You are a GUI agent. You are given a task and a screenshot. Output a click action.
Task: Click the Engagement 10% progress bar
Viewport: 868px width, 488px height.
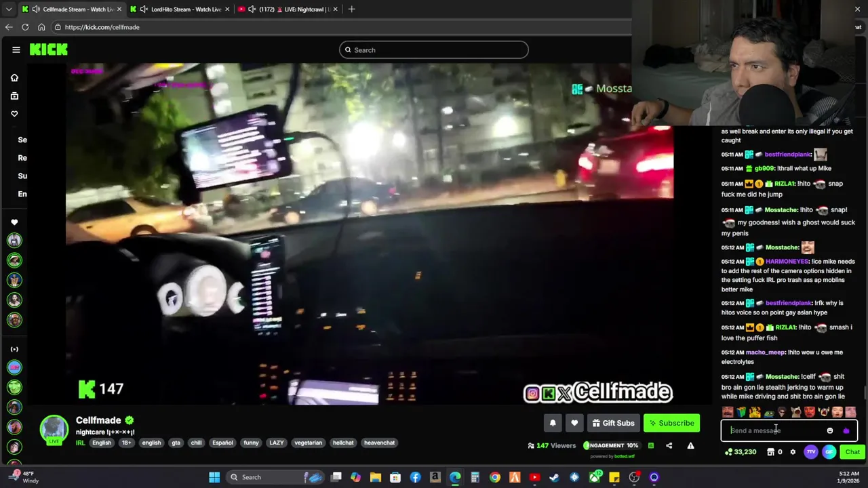611,445
